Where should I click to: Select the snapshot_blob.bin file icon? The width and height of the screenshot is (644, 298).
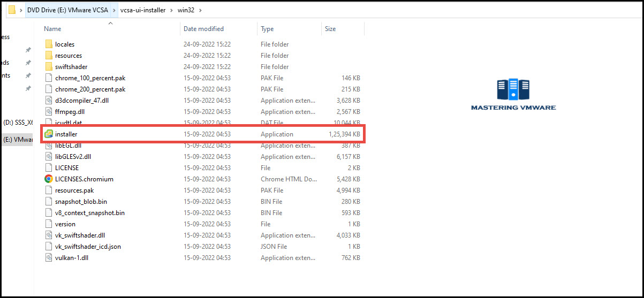[49, 202]
